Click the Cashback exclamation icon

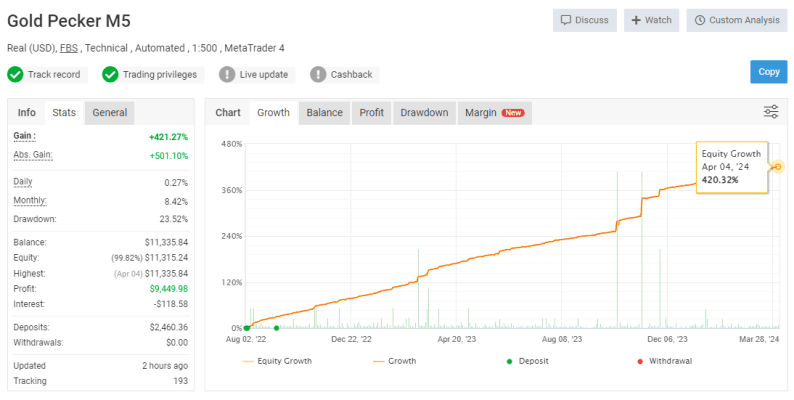coord(318,74)
